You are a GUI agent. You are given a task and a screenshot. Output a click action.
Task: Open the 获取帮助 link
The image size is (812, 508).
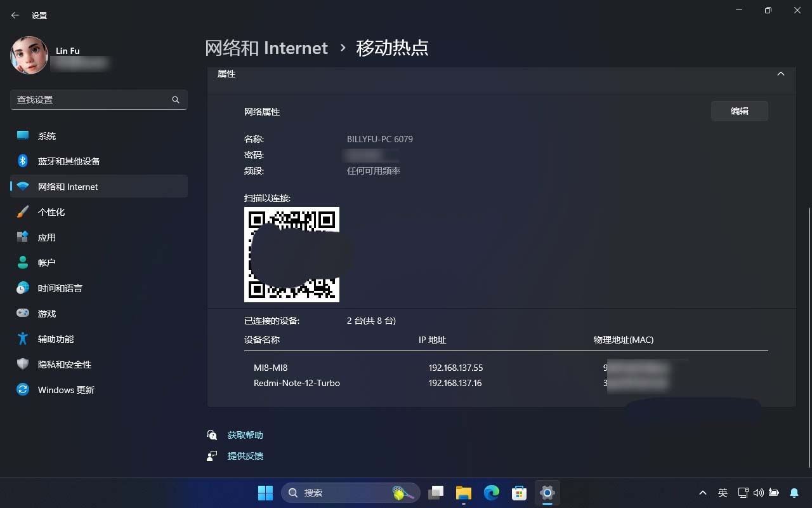(244, 435)
